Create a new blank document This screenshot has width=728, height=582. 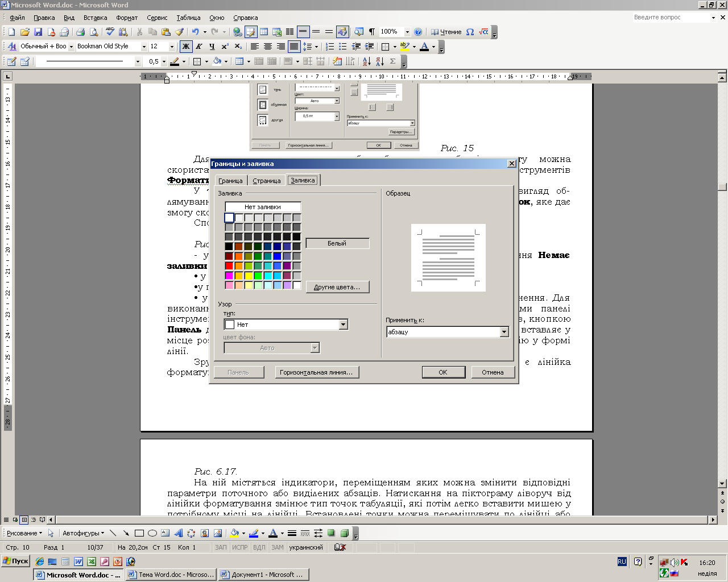click(11, 32)
